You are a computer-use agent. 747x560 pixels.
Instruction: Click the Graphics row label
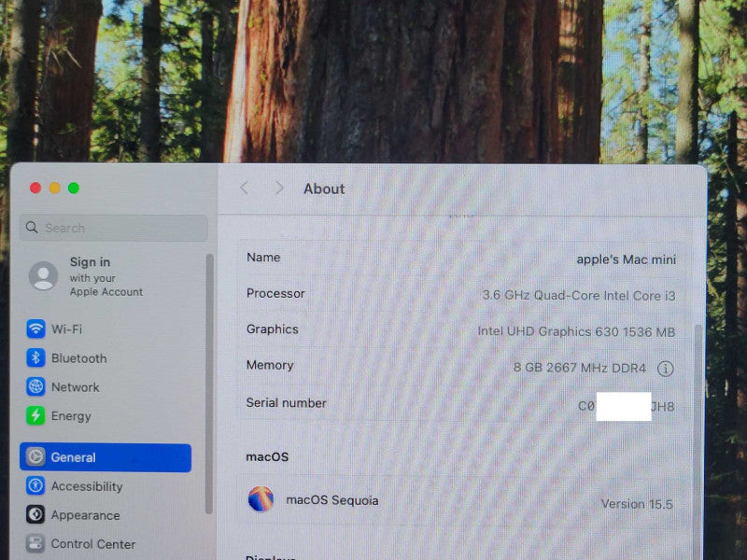pyautogui.click(x=272, y=329)
